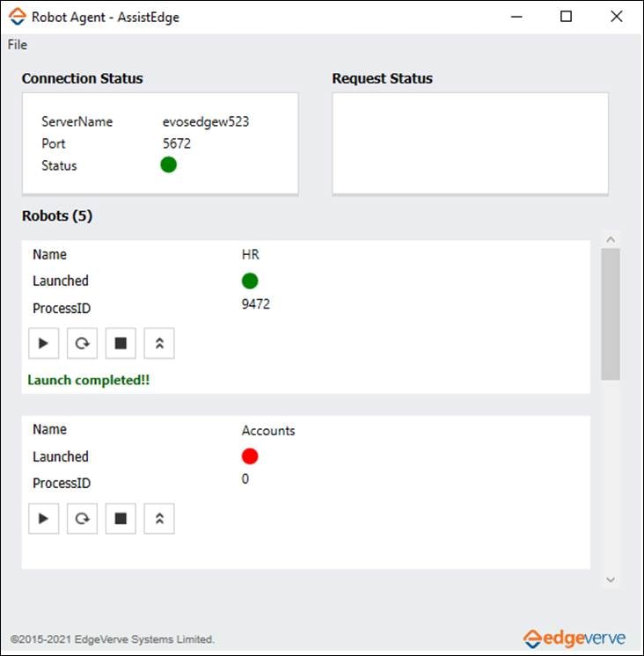Click the Request Status heading
644x656 pixels.
point(383,78)
